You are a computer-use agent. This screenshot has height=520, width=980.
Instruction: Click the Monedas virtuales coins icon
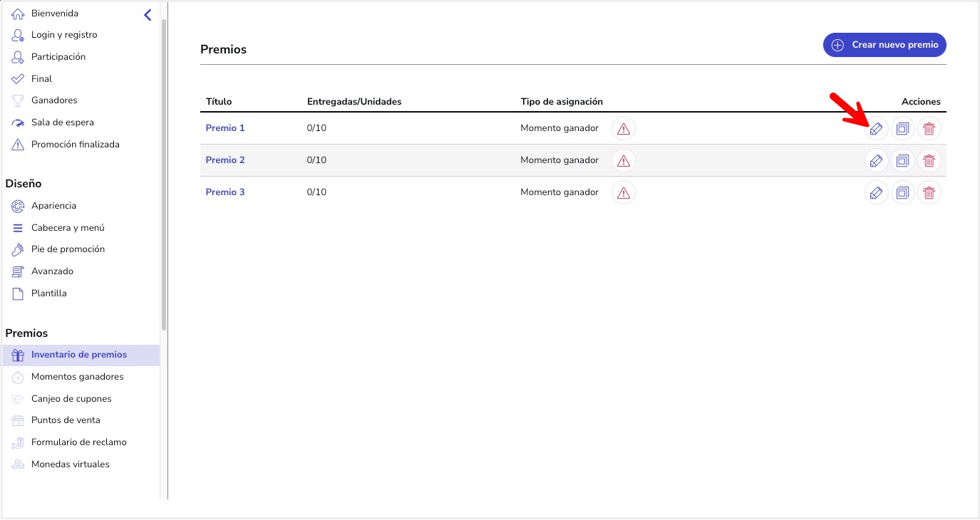pyautogui.click(x=18, y=464)
